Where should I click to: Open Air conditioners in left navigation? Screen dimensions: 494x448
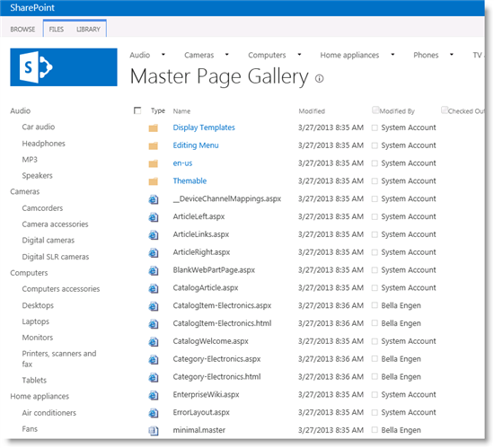(49, 413)
